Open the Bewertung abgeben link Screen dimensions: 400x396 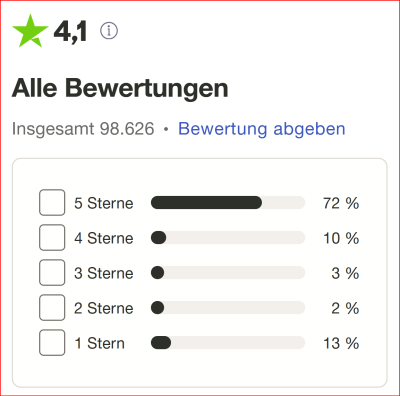click(262, 129)
